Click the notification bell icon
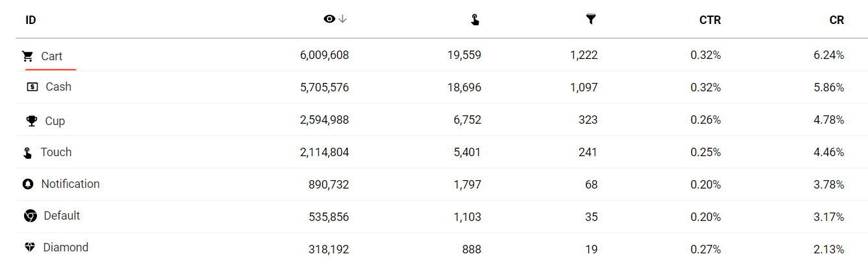 coord(28,184)
